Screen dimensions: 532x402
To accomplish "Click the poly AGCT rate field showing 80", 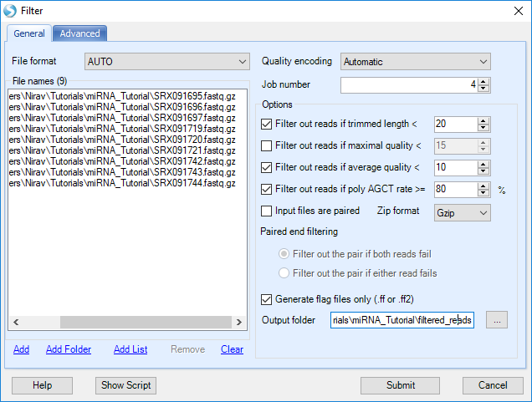I will [x=456, y=189].
